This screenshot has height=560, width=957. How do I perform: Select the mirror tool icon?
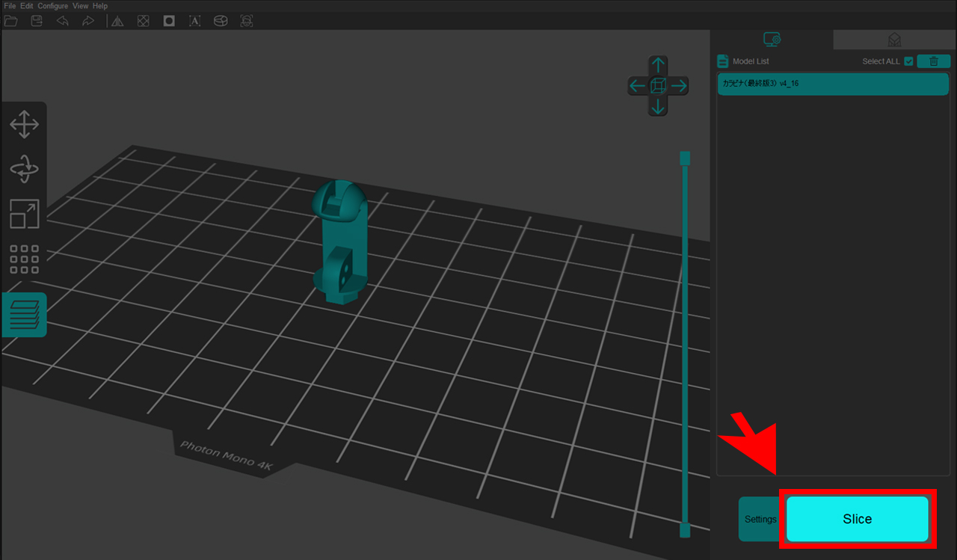[118, 21]
